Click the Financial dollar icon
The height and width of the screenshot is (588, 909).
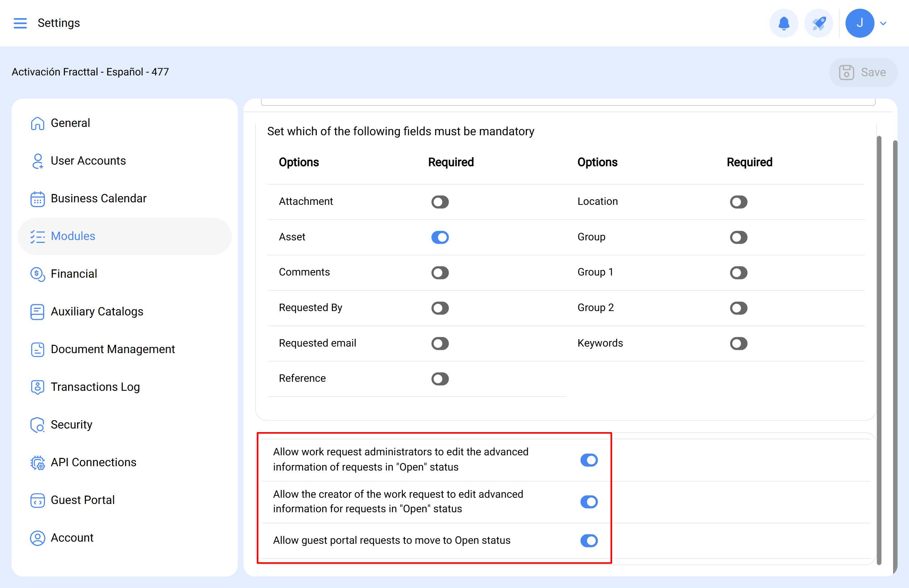pos(37,274)
